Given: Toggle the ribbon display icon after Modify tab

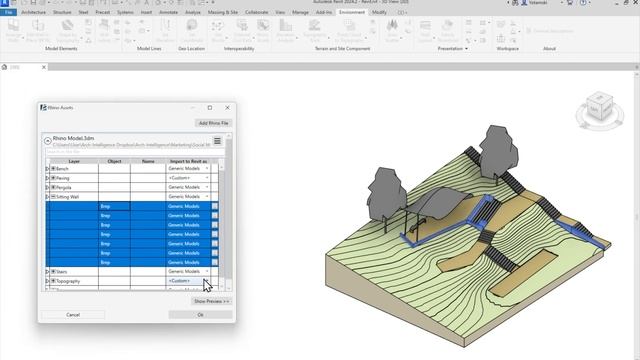Looking at the screenshot, I should [401, 13].
